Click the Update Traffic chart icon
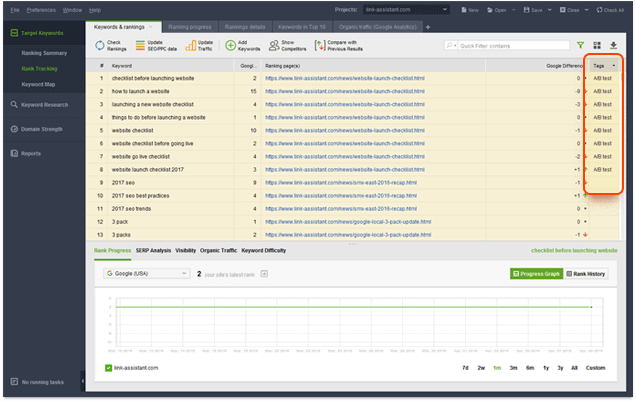636x402 pixels. pos(191,45)
